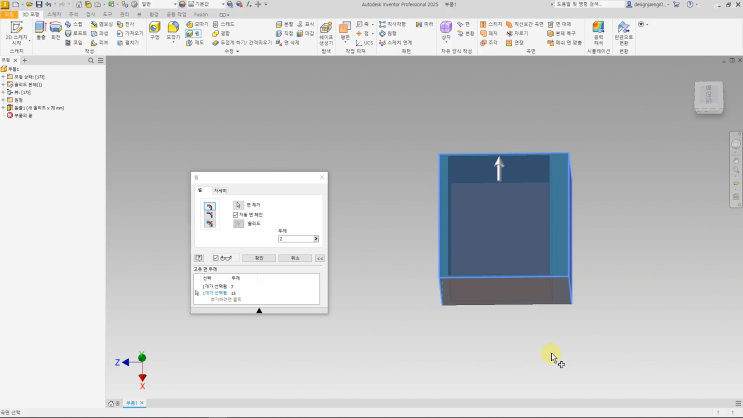Select the Rib (리브) tool

pyautogui.click(x=100, y=43)
